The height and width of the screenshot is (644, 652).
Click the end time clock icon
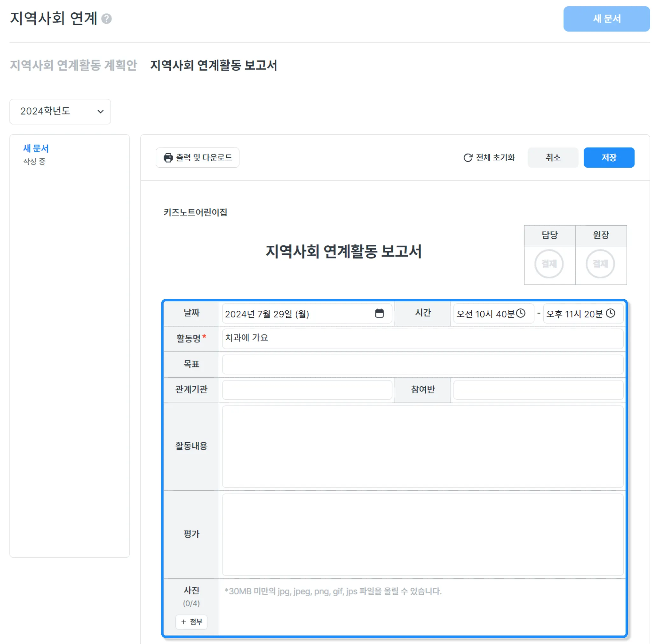610,313
